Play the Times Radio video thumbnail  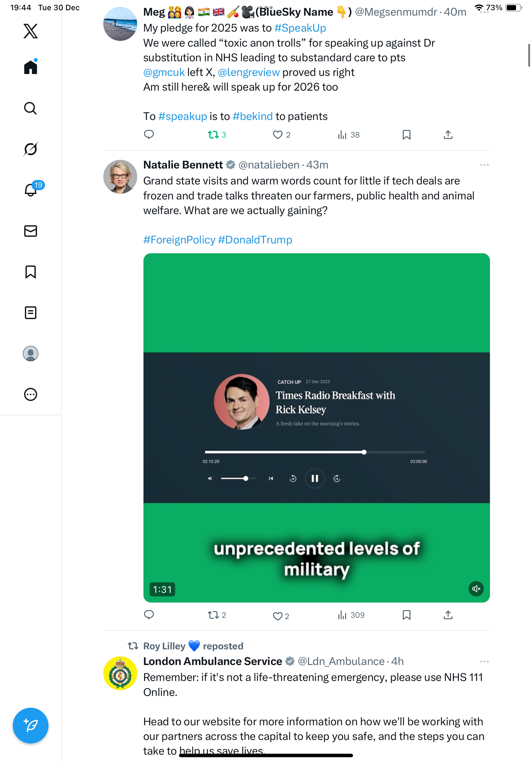[316, 428]
